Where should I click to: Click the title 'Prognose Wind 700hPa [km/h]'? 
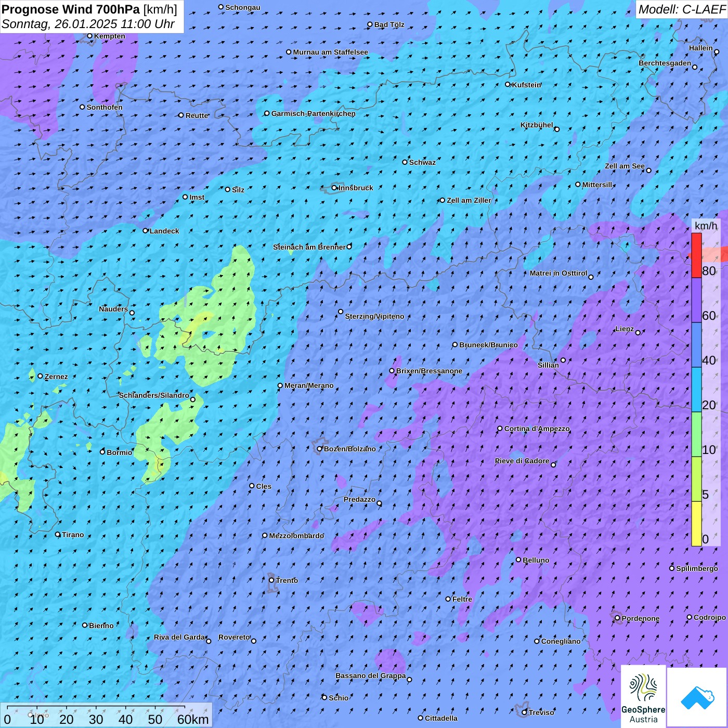coord(90,9)
